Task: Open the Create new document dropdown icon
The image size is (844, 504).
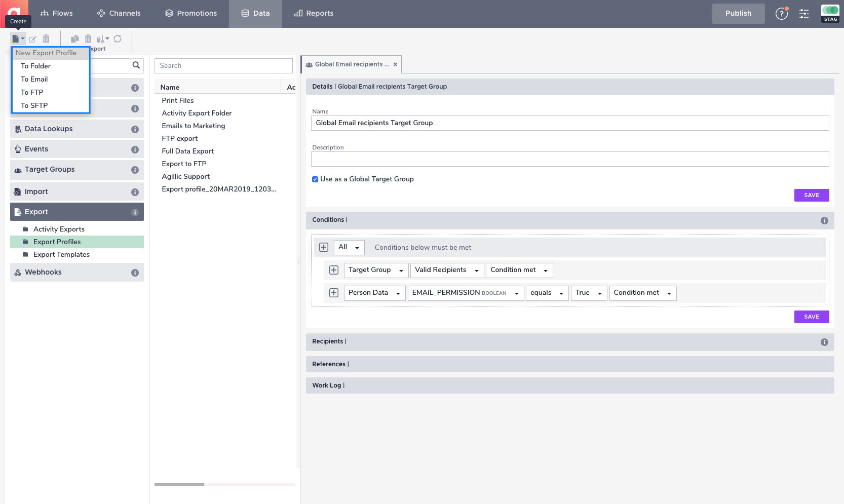Action: (18, 38)
